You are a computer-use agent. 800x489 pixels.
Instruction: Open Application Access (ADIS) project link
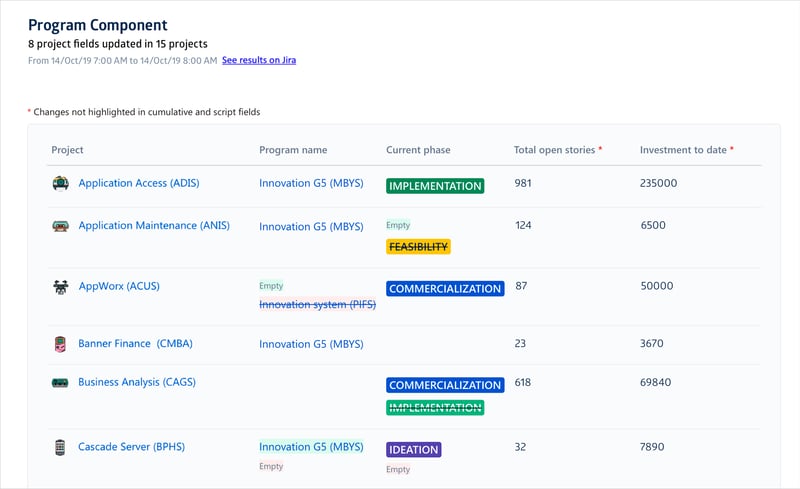click(x=139, y=183)
